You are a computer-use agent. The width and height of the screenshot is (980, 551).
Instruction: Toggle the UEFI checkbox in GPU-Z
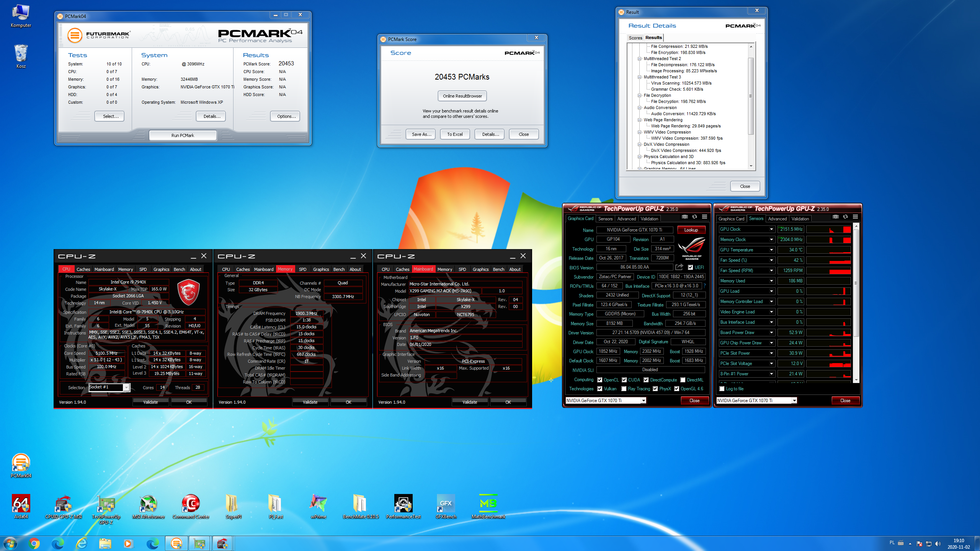pyautogui.click(x=690, y=267)
